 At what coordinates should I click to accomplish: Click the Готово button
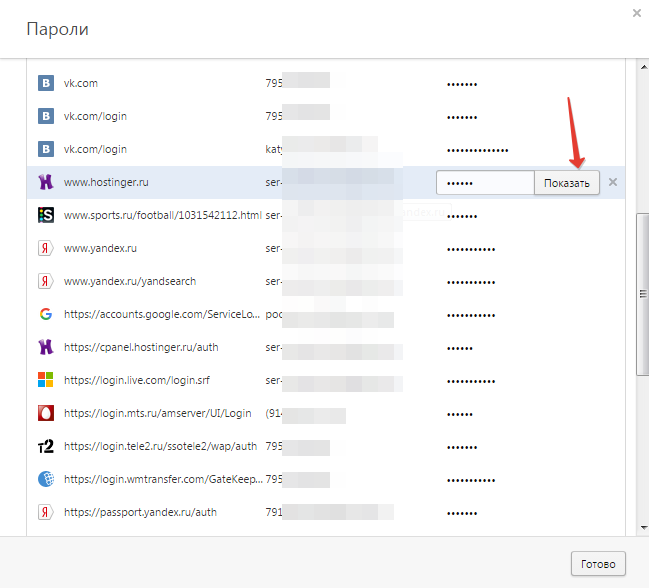598,564
